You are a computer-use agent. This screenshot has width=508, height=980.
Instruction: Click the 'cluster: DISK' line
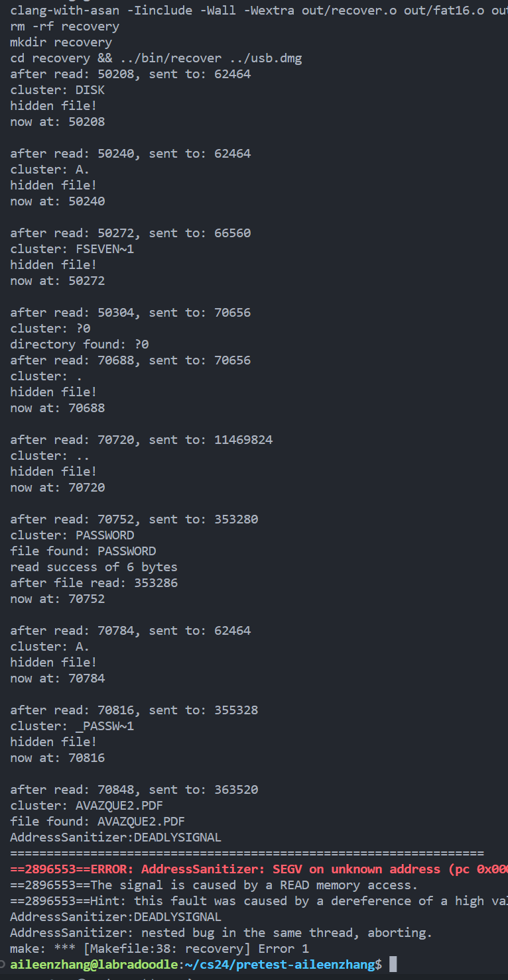tap(58, 90)
